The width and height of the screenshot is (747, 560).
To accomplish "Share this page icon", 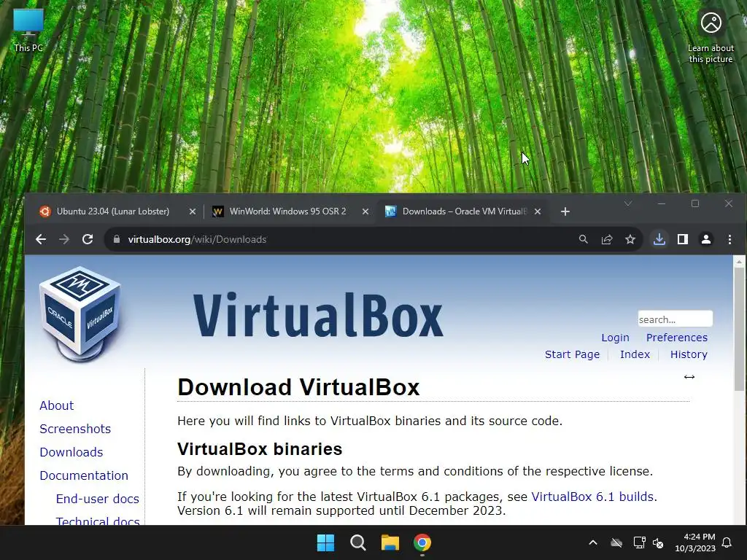I will (607, 239).
